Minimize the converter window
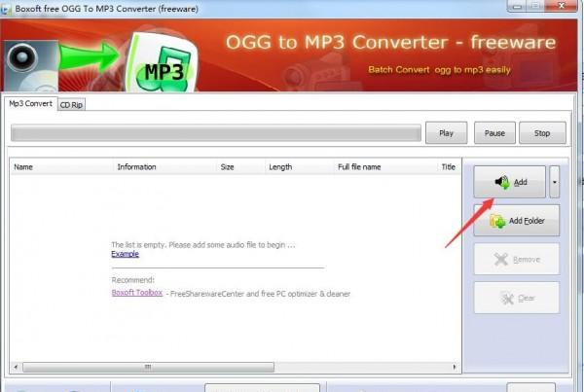This screenshot has height=392, width=584. pyautogui.click(x=517, y=6)
